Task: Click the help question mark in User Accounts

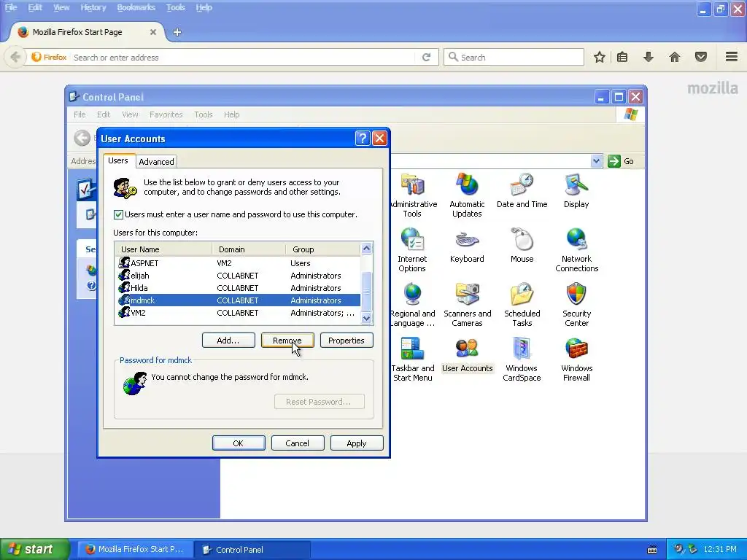Action: click(x=362, y=138)
